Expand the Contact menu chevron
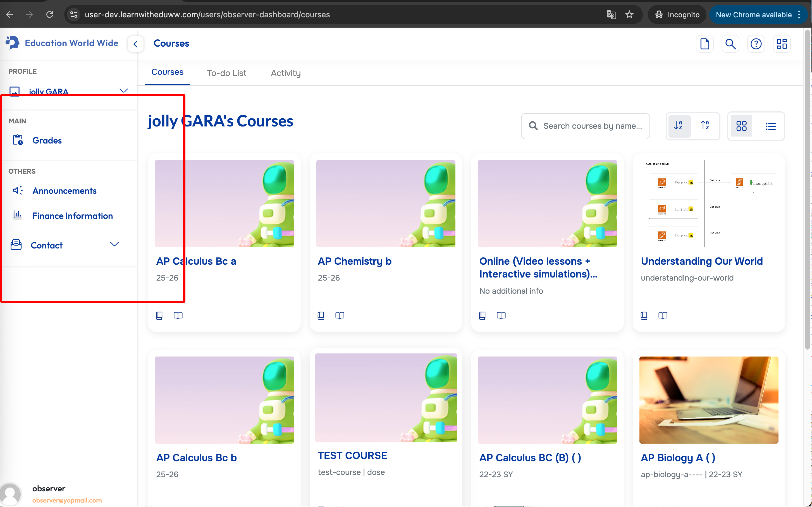Image resolution: width=812 pixels, height=507 pixels. click(114, 244)
